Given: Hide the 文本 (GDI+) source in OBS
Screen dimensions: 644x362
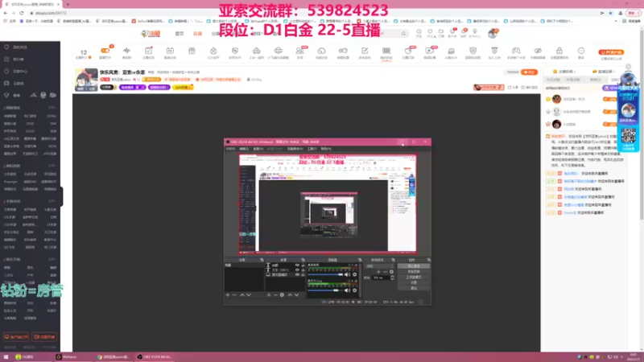Looking at the screenshot, I should pos(297,270).
